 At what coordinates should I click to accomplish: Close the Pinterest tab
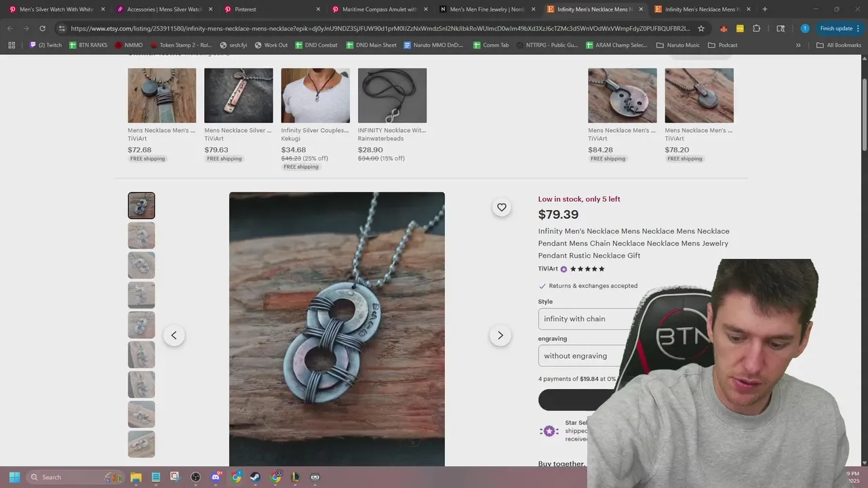(x=318, y=9)
